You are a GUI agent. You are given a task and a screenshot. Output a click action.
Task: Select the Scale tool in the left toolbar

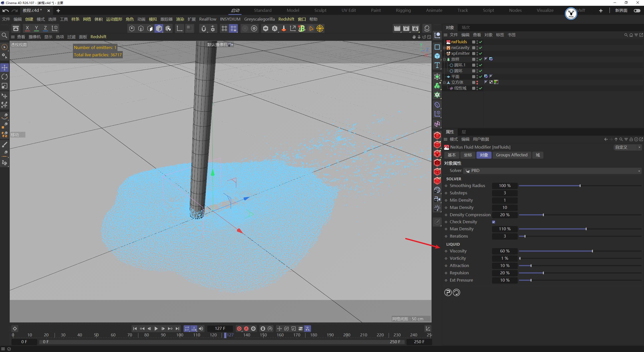[x=5, y=86]
